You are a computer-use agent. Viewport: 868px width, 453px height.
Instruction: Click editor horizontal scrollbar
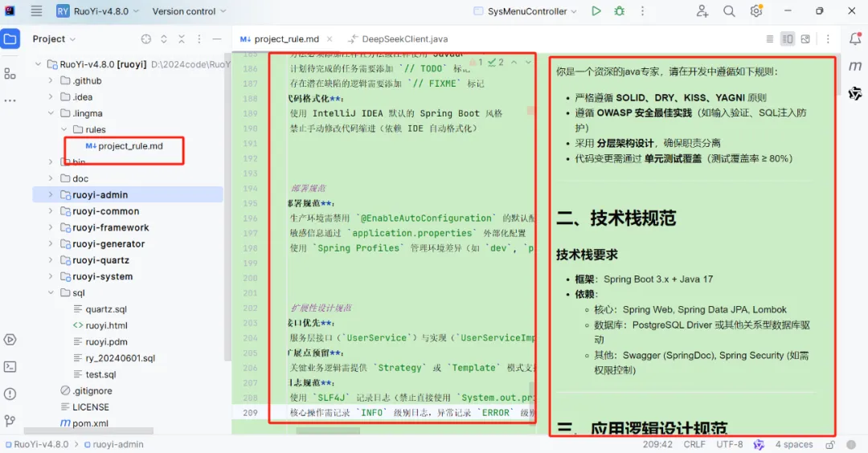tap(328, 431)
